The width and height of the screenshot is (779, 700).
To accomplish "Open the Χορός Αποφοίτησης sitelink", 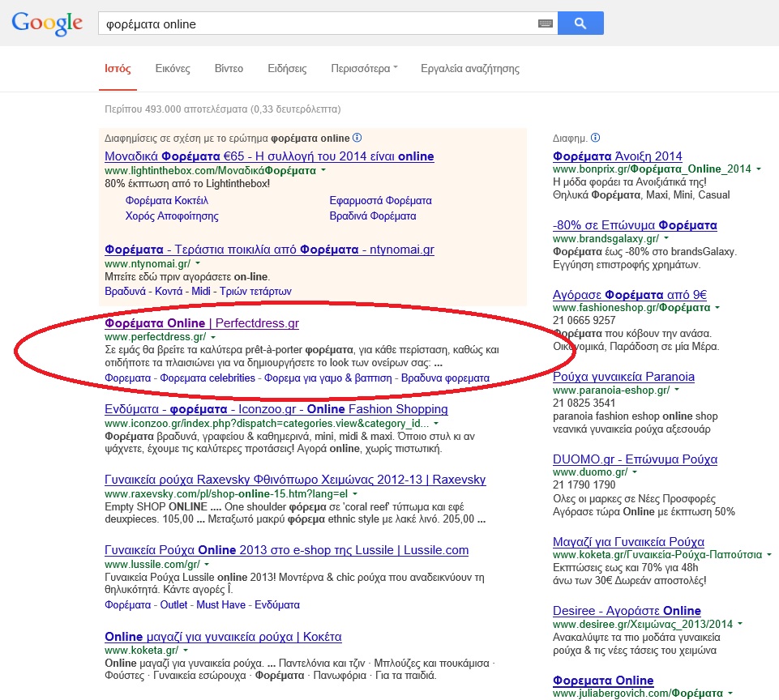I will pyautogui.click(x=172, y=216).
